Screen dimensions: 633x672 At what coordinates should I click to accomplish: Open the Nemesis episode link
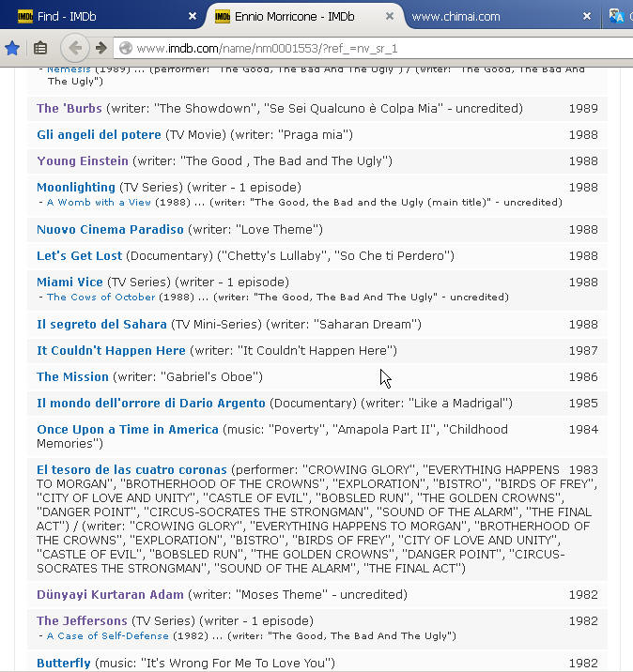(69, 69)
